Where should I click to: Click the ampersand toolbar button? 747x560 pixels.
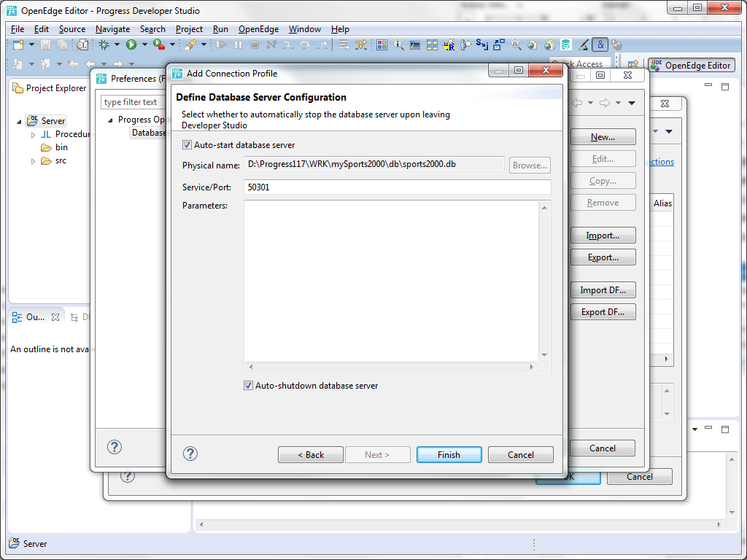tap(600, 44)
